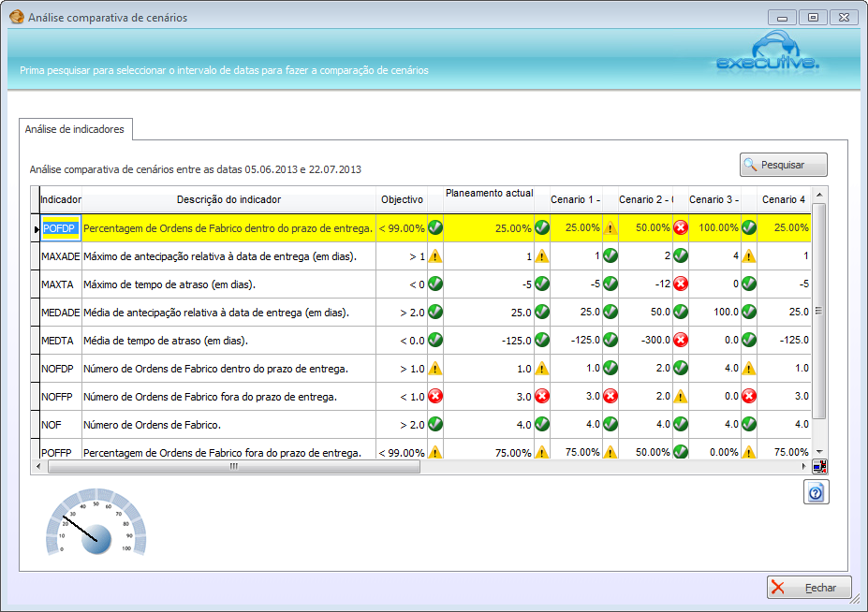Click the Descrição do indicador column header
Viewport: 868px width, 612px height.
pos(228,199)
